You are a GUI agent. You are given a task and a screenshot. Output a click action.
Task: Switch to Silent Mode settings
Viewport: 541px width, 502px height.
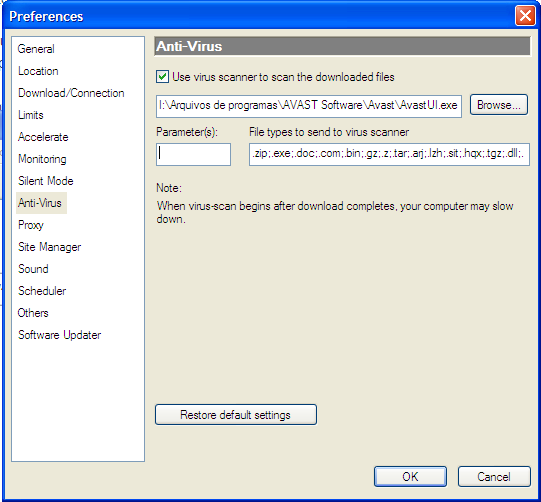(x=46, y=181)
